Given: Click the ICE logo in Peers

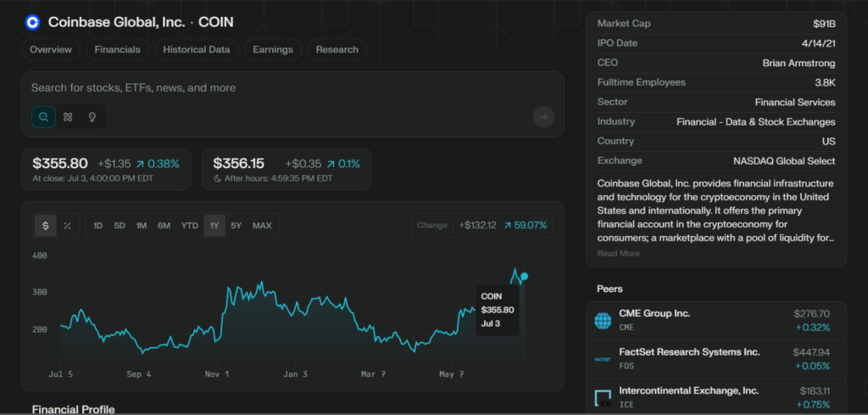Looking at the screenshot, I should coord(603,397).
